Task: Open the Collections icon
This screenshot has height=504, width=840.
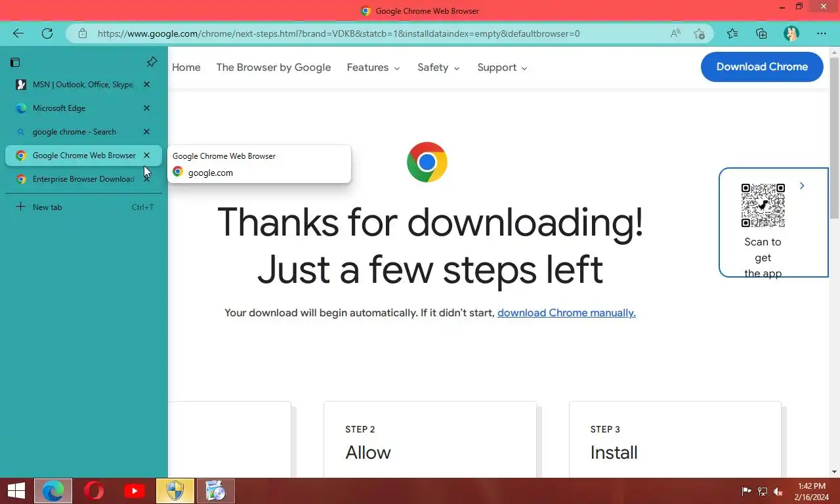Action: point(761,33)
